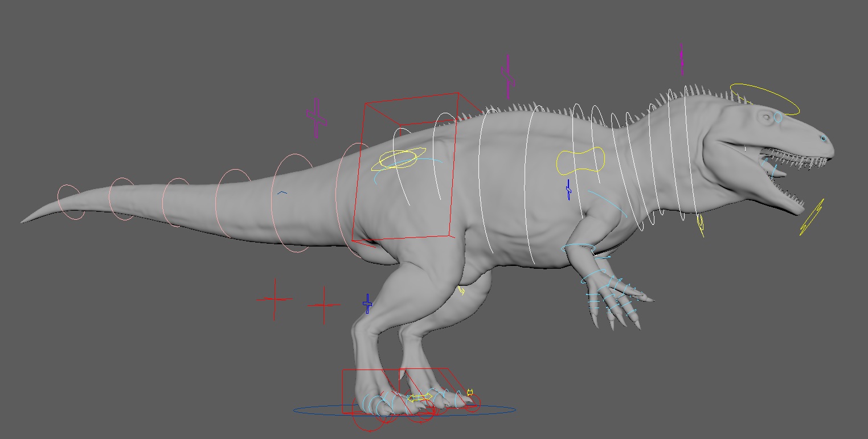
Task: Pick the leftmost red cross locator
Action: click(275, 299)
